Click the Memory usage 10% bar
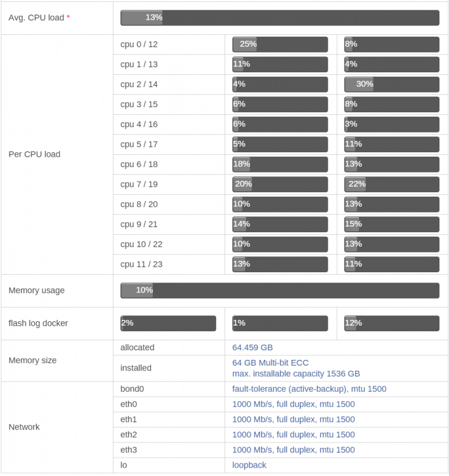This screenshot has width=449, height=476. [280, 290]
